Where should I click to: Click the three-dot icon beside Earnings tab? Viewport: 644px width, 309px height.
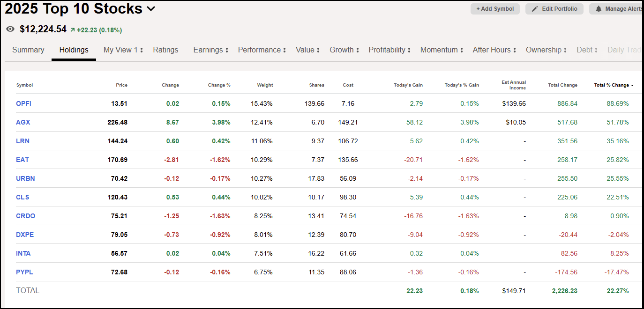click(x=228, y=50)
